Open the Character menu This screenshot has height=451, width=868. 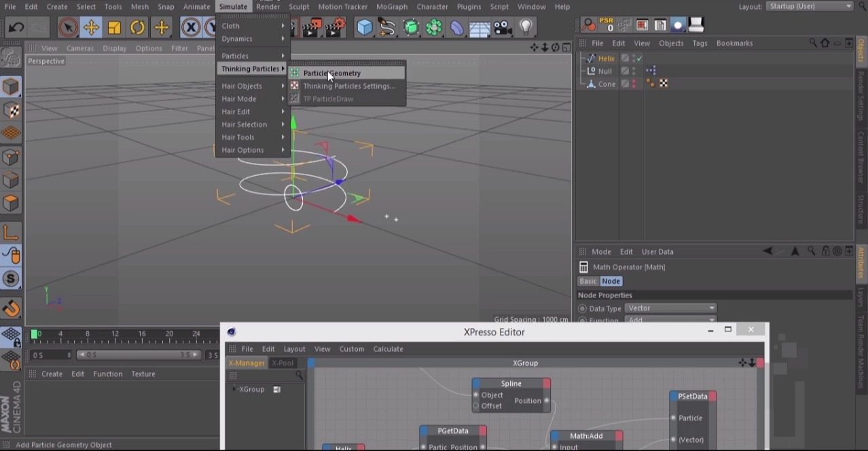[x=432, y=7]
